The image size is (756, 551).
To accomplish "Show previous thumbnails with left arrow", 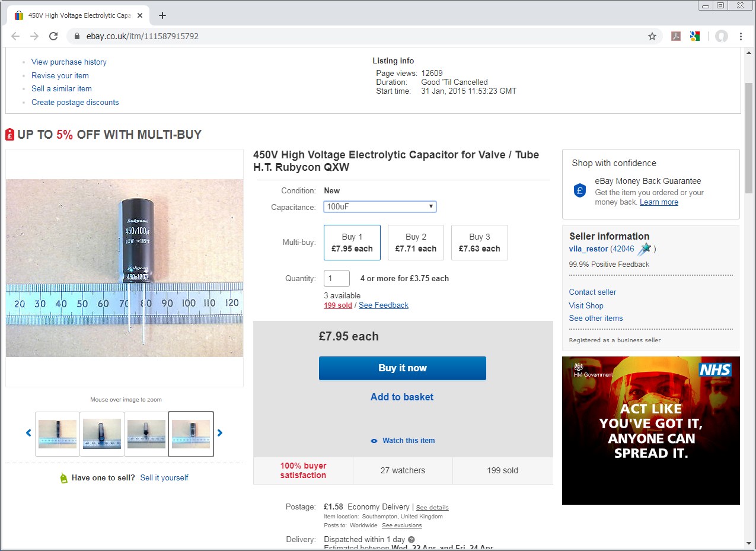I will click(x=28, y=433).
